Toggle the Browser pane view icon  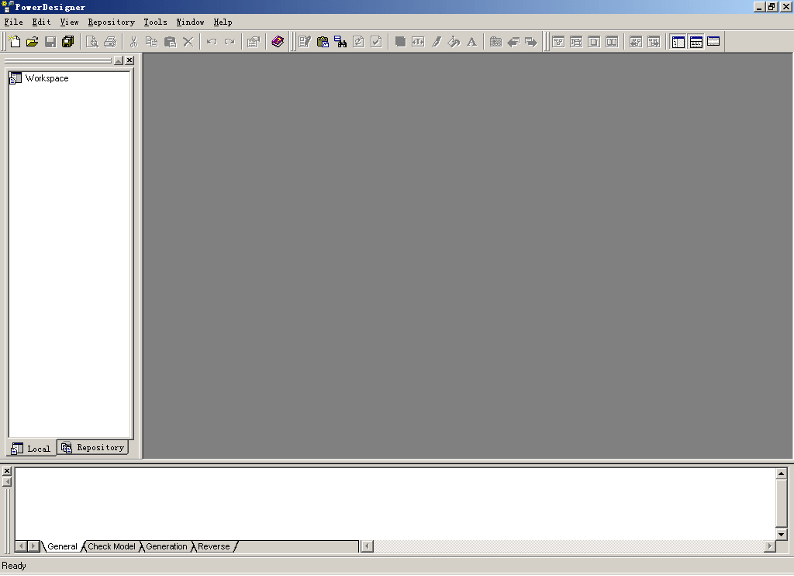pyautogui.click(x=678, y=42)
